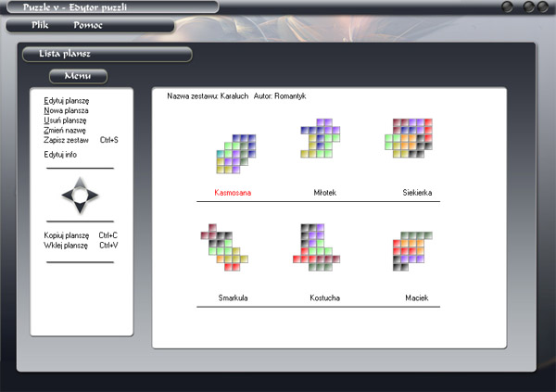Click the Maciek label

point(417,298)
